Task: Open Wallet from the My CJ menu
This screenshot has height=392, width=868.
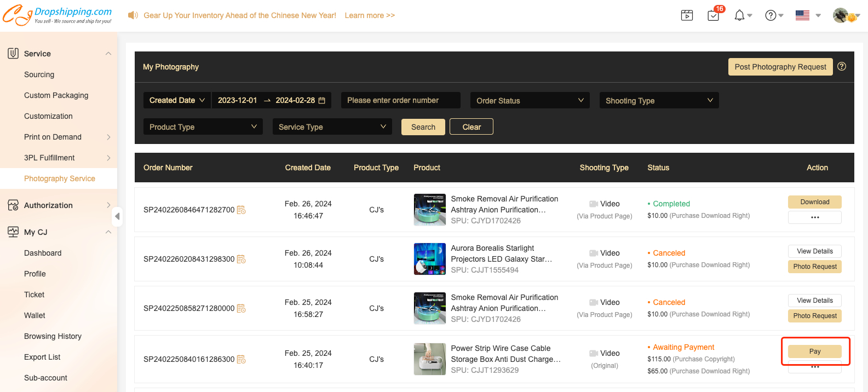Action: coord(35,315)
